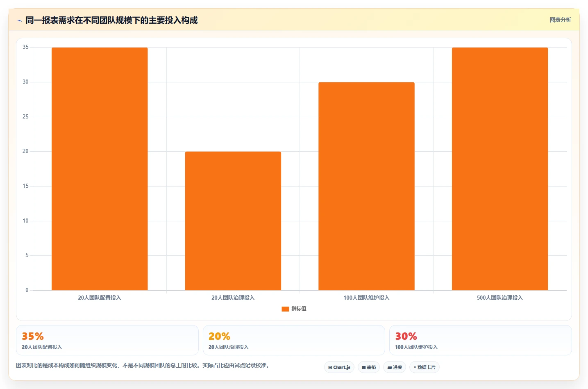
Task: Click the 100人团队维护投入 bar in the chart
Action: 366,186
